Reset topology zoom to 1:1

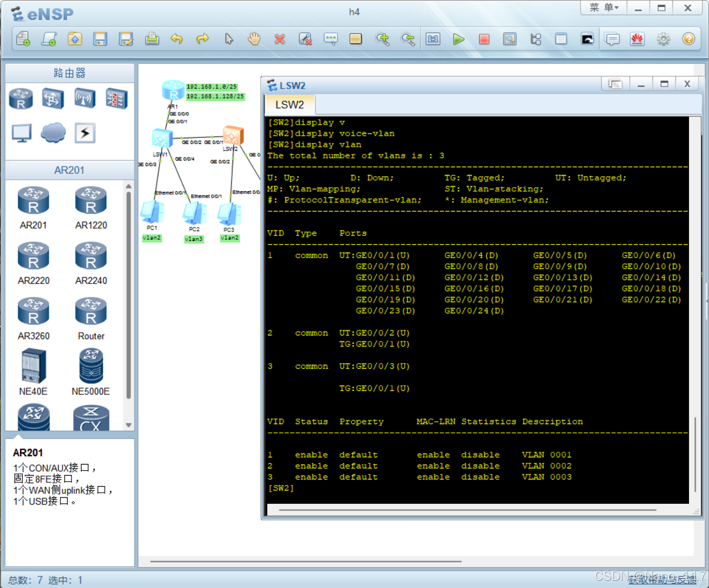(433, 39)
